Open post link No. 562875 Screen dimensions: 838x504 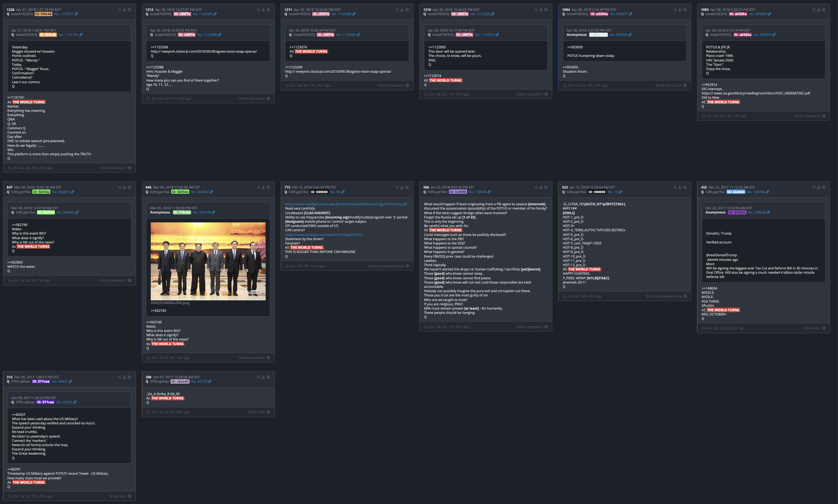pos(61,192)
